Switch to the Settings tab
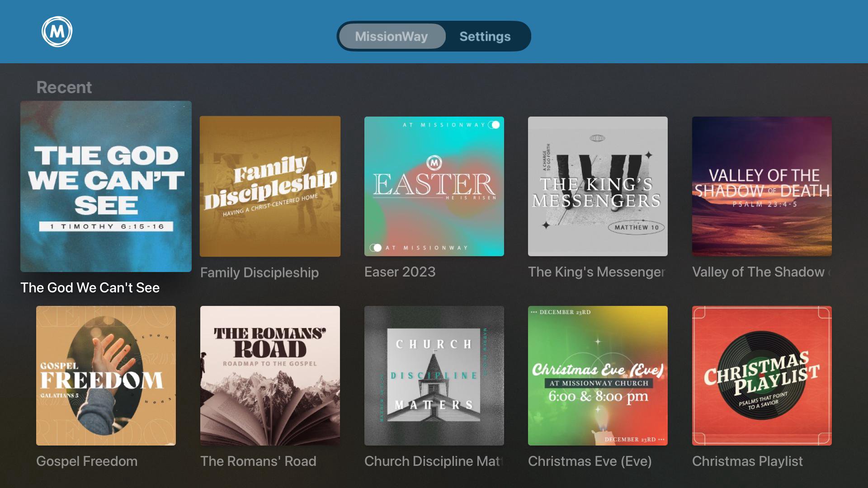868x488 pixels. [x=485, y=36]
